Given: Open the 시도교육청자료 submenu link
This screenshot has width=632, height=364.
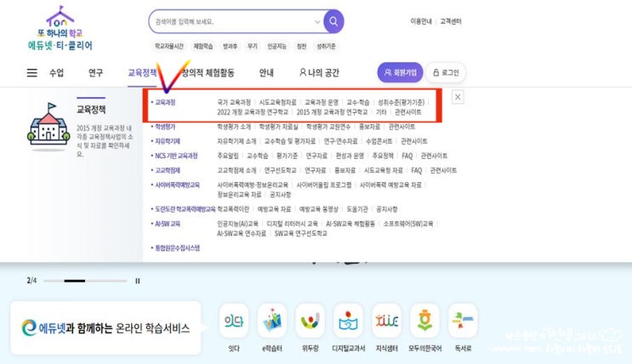Looking at the screenshot, I should [277, 102].
